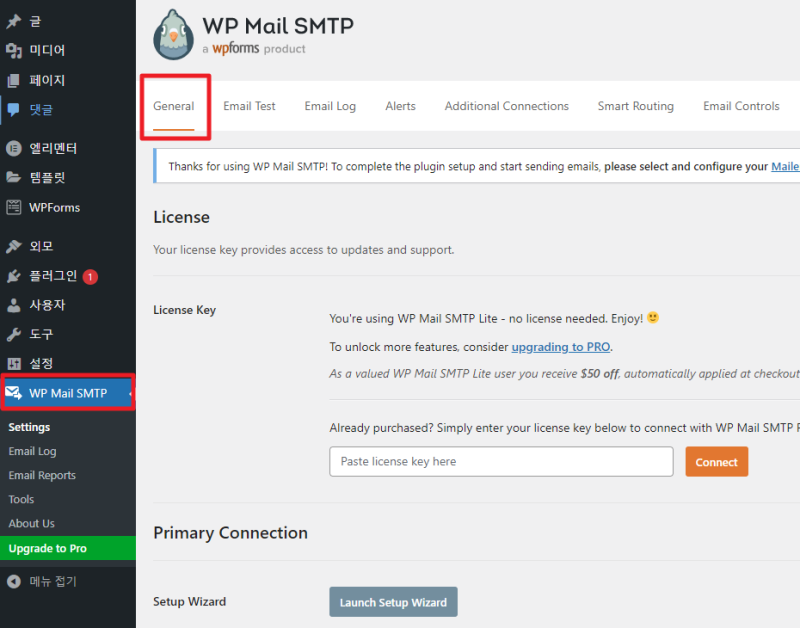Viewport: 800px width, 628px height.
Task: Open the 플러그인 menu item
Action: [x=53, y=275]
